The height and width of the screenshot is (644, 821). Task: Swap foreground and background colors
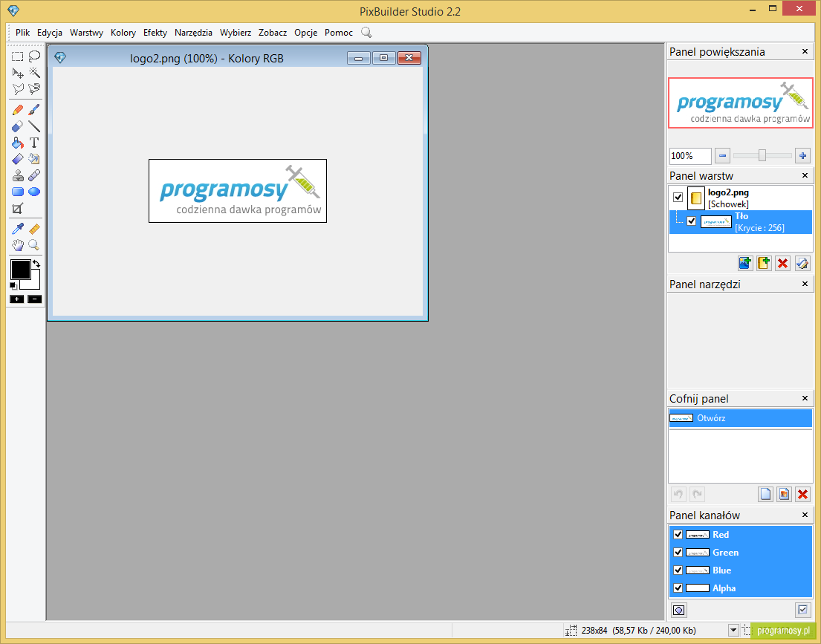point(36,264)
